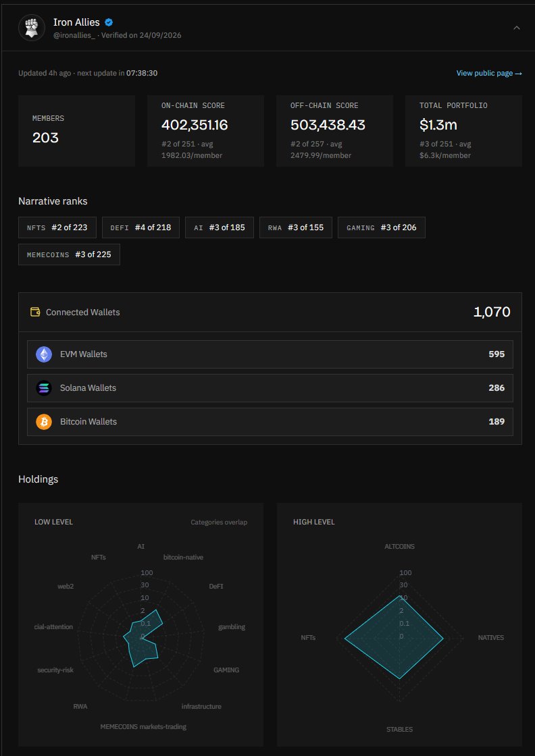The height and width of the screenshot is (756, 535).
Task: Click the Iron Allies title text
Action: (x=77, y=22)
